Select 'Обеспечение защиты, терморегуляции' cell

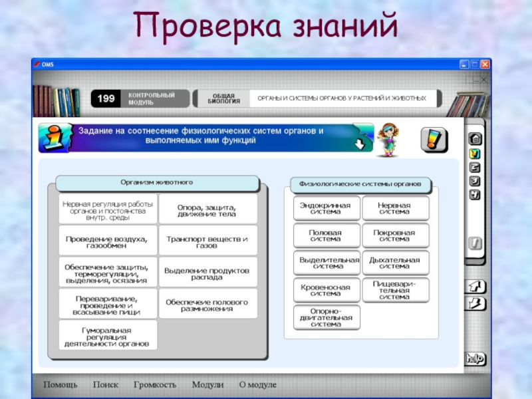coord(108,272)
